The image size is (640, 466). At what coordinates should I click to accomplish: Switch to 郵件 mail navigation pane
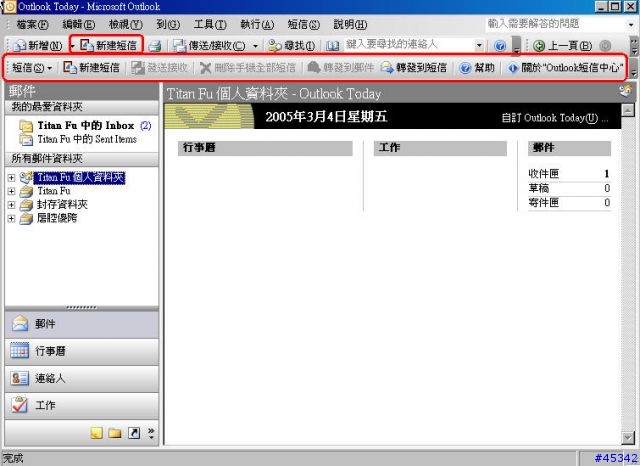point(82,324)
